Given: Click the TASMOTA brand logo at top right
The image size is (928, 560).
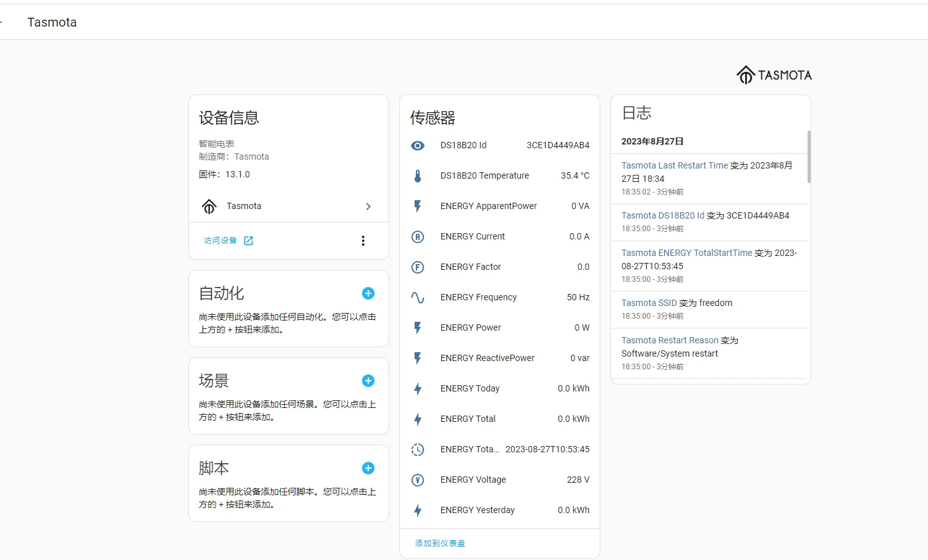Looking at the screenshot, I should (774, 75).
